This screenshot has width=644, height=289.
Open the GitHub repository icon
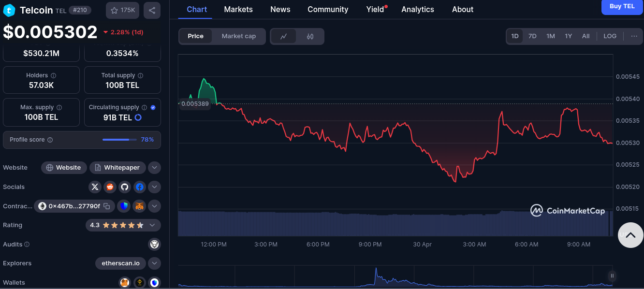pyautogui.click(x=125, y=187)
